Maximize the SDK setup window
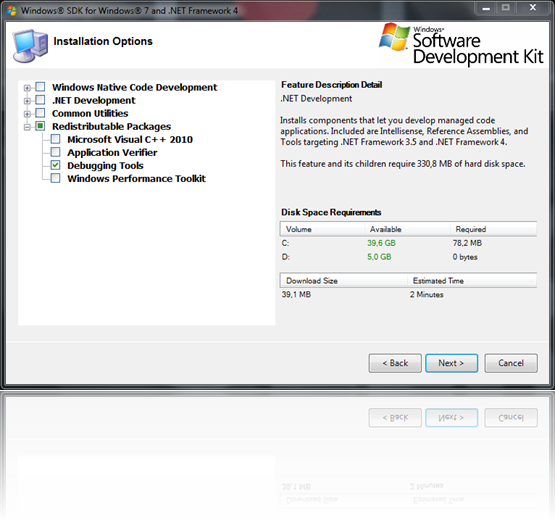The width and height of the screenshot is (555, 520). click(505, 8)
